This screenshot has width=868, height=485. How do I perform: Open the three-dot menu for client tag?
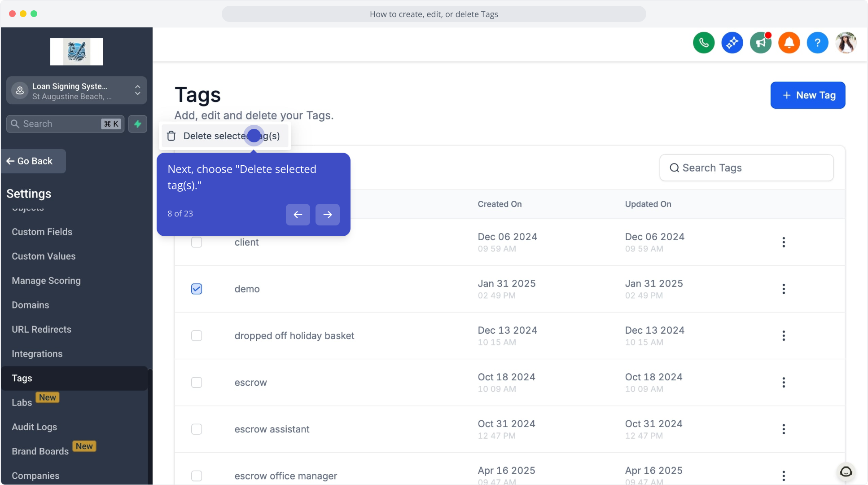[x=784, y=242]
